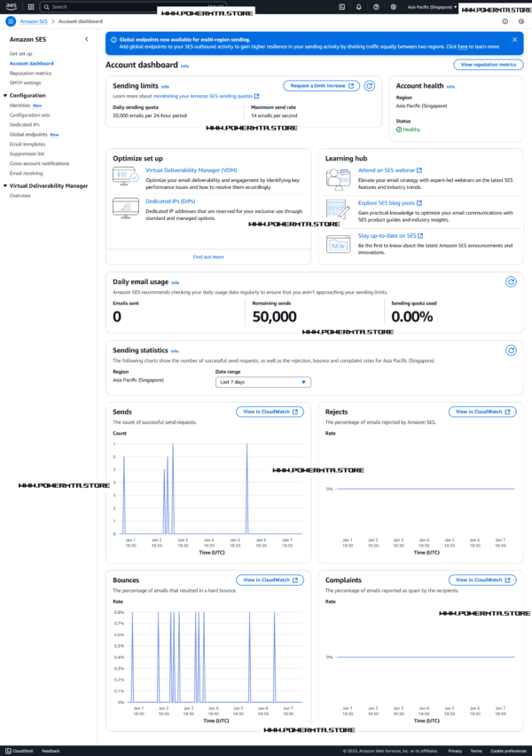Click View reputation metrics button
Viewport: 532px width, 756px height.
(489, 65)
